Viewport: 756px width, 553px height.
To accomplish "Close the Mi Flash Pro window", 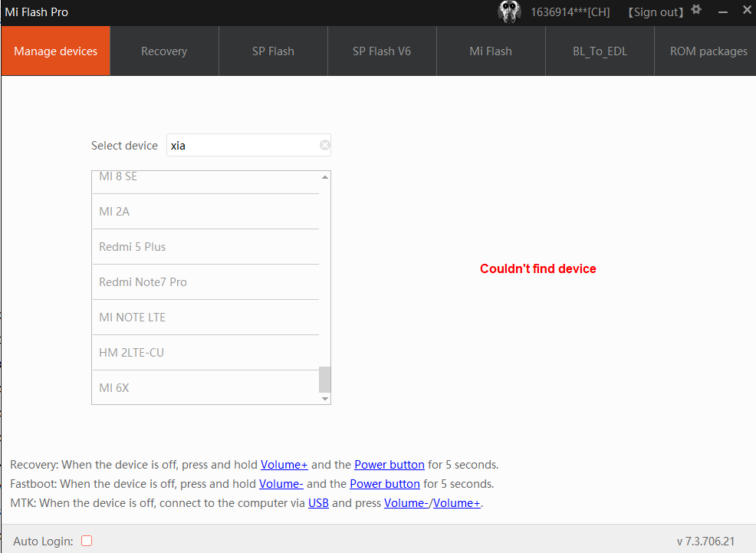I will [x=747, y=11].
